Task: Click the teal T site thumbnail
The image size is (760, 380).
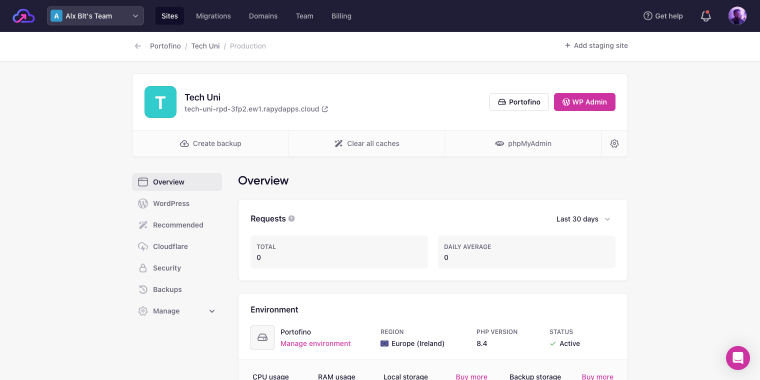Action: pos(160,102)
